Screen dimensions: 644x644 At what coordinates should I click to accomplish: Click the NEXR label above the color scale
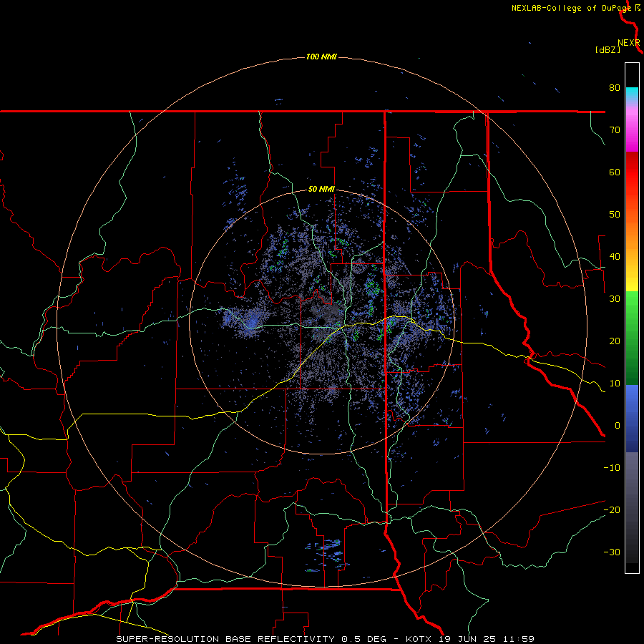click(x=629, y=43)
